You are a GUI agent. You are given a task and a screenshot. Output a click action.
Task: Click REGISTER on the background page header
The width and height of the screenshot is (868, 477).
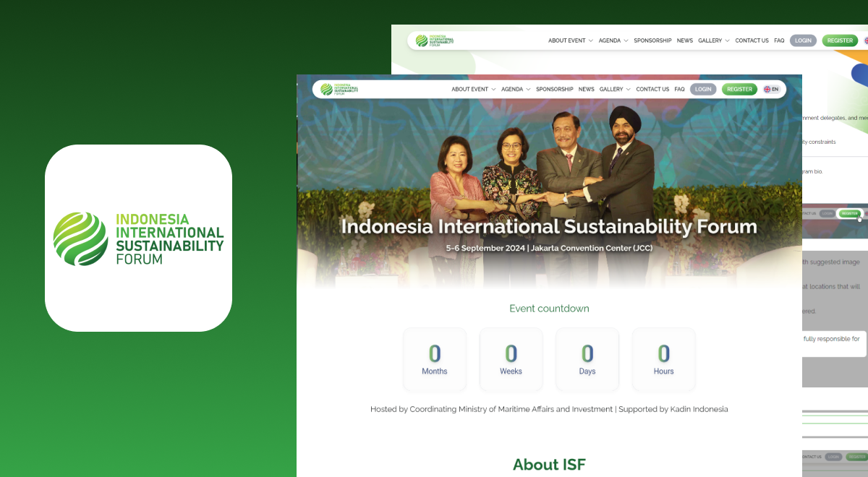tap(840, 40)
